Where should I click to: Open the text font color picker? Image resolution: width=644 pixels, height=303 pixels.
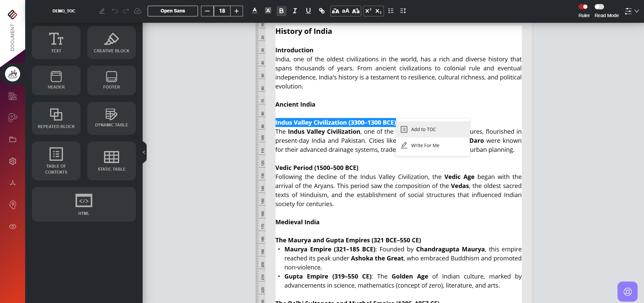pyautogui.click(x=255, y=11)
